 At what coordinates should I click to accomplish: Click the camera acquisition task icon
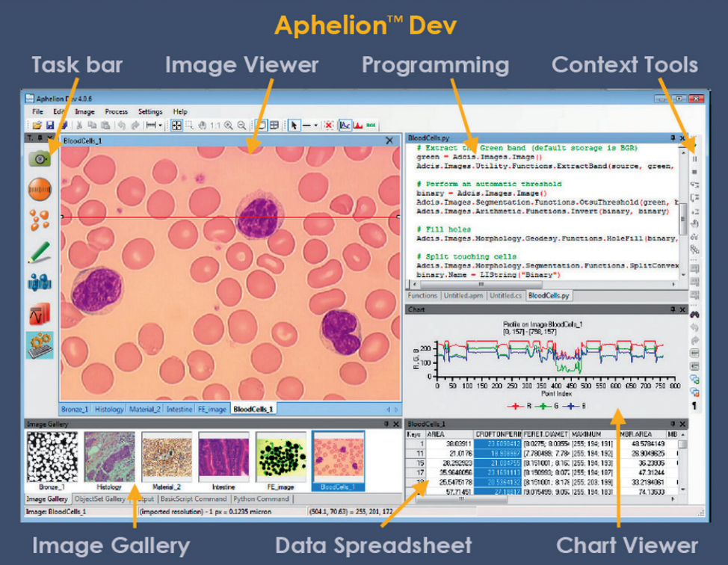coord(40,158)
